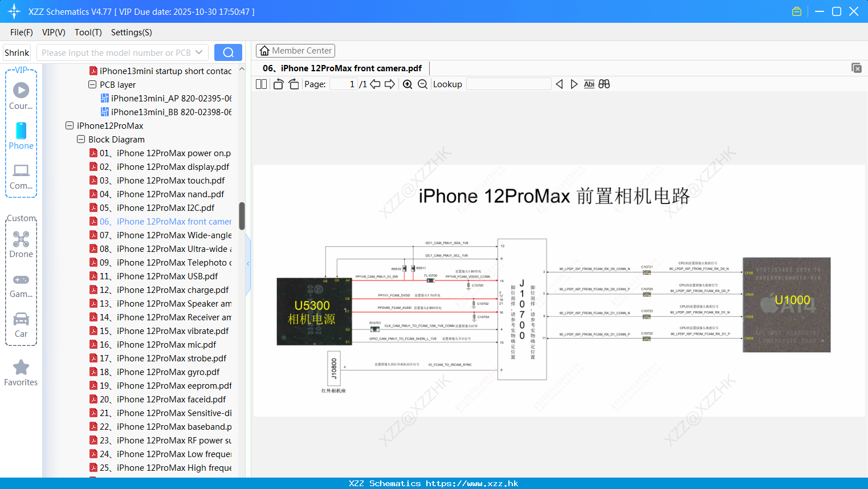Click the gift box icon in title bar
The width and height of the screenshot is (868, 489).
click(x=797, y=11)
